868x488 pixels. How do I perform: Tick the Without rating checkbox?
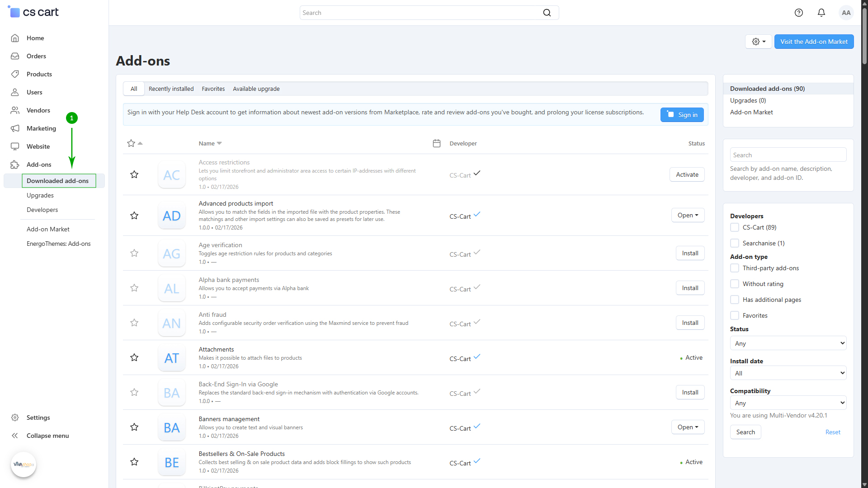[735, 284]
